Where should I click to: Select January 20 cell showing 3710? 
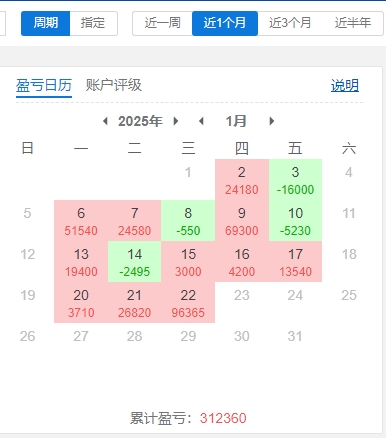[81, 303]
